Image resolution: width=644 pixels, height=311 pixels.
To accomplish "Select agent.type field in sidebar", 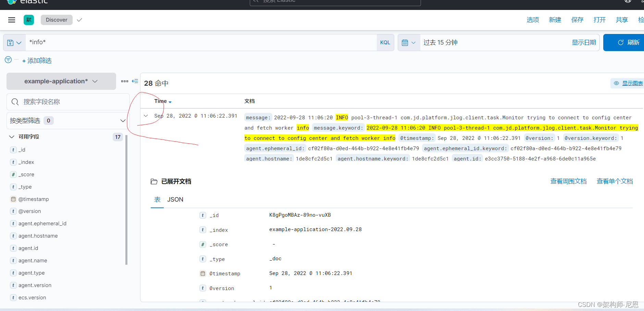I will coord(32,273).
